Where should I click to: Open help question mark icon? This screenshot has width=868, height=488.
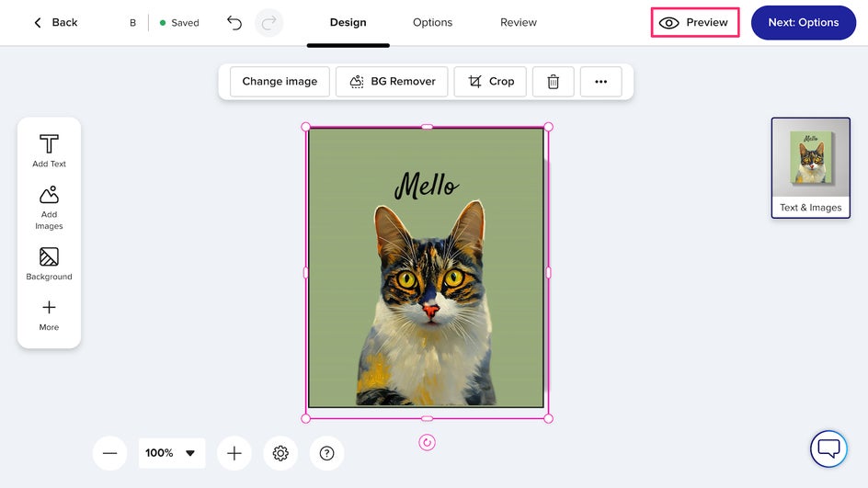click(x=327, y=453)
